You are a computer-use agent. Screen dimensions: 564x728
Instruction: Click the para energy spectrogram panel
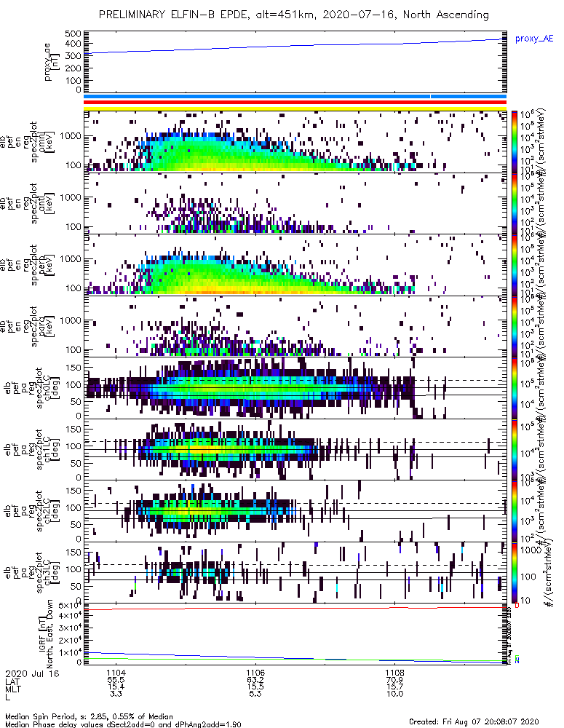coord(295,326)
